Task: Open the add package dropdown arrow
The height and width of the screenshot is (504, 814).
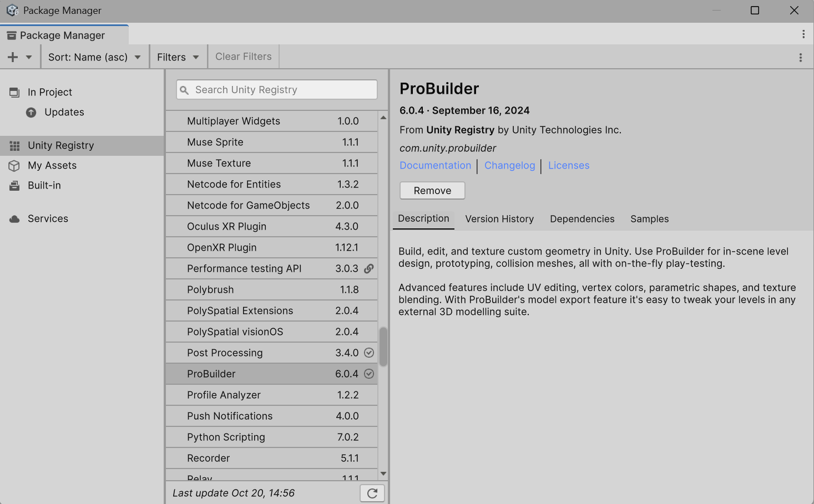Action: [x=29, y=57]
